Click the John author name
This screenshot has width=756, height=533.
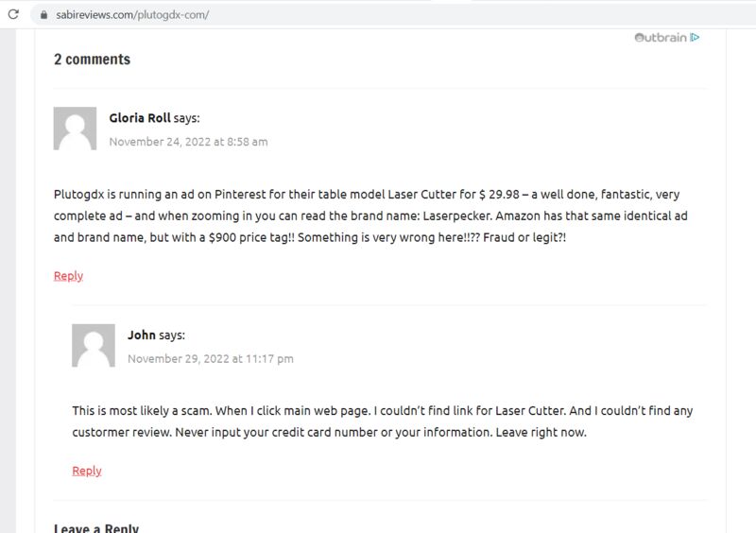click(x=142, y=335)
